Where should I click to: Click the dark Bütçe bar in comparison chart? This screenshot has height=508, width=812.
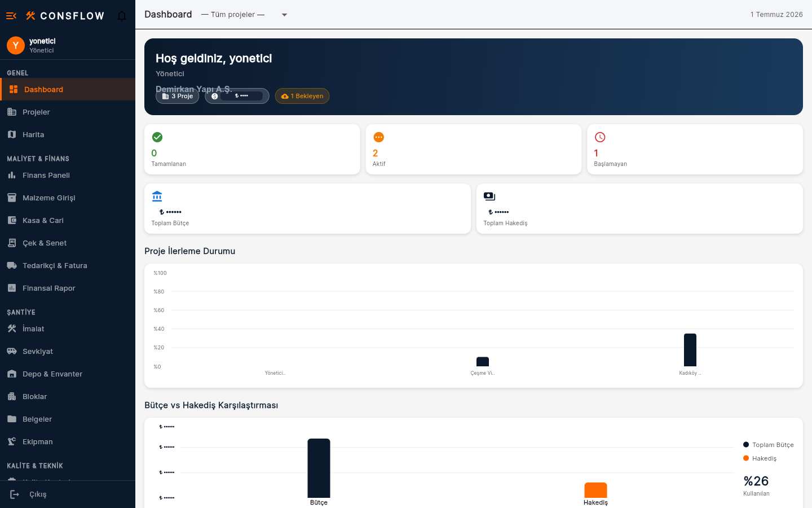[x=319, y=468]
